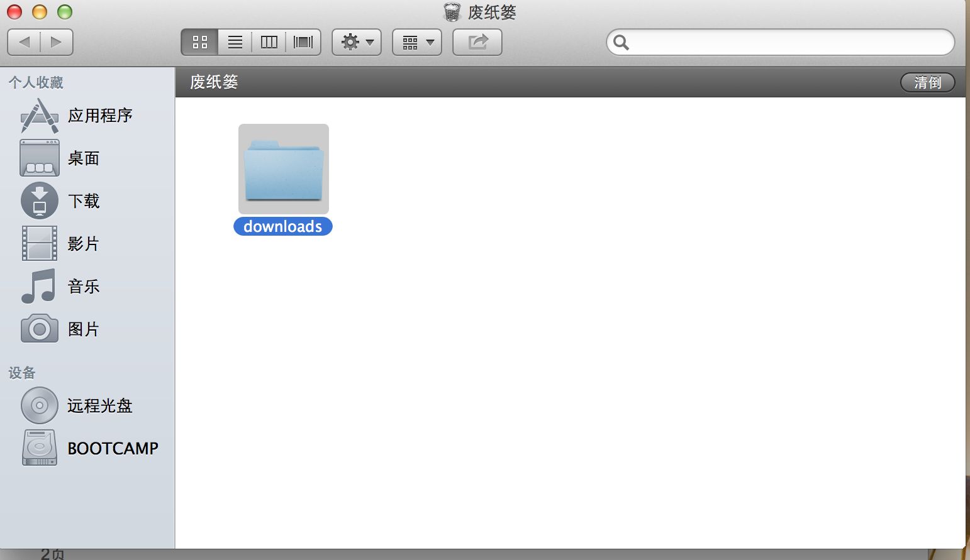Open 应用程序 from the sidebar
The width and height of the screenshot is (970, 560).
tap(101, 116)
